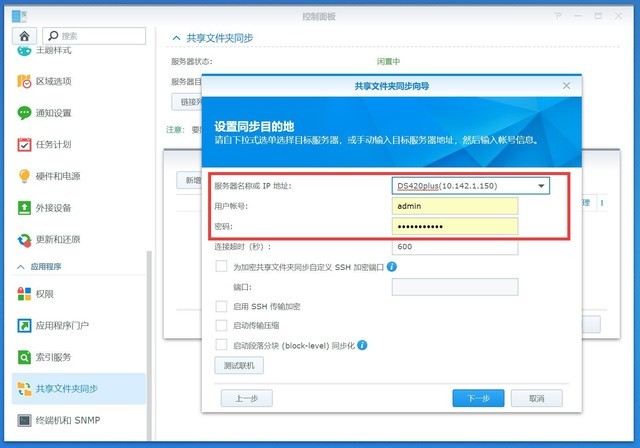
Task: Collapse the 应用程序 sidebar section
Action: tap(20, 267)
